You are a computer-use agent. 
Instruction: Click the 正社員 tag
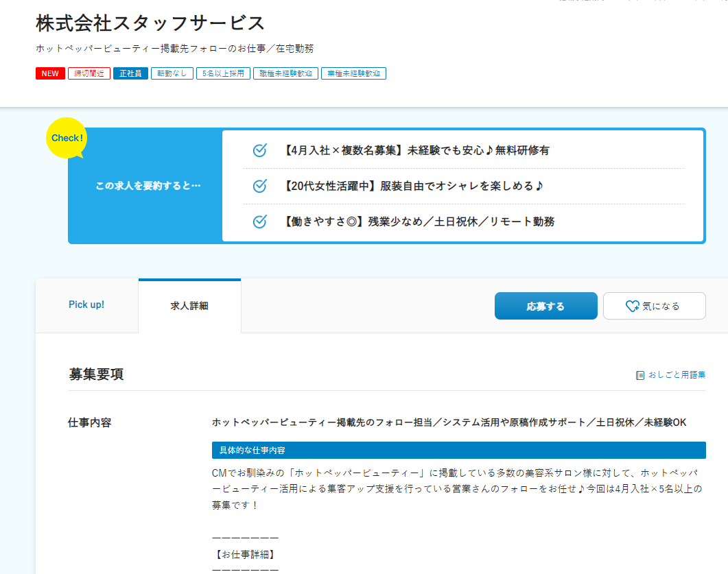click(x=130, y=73)
